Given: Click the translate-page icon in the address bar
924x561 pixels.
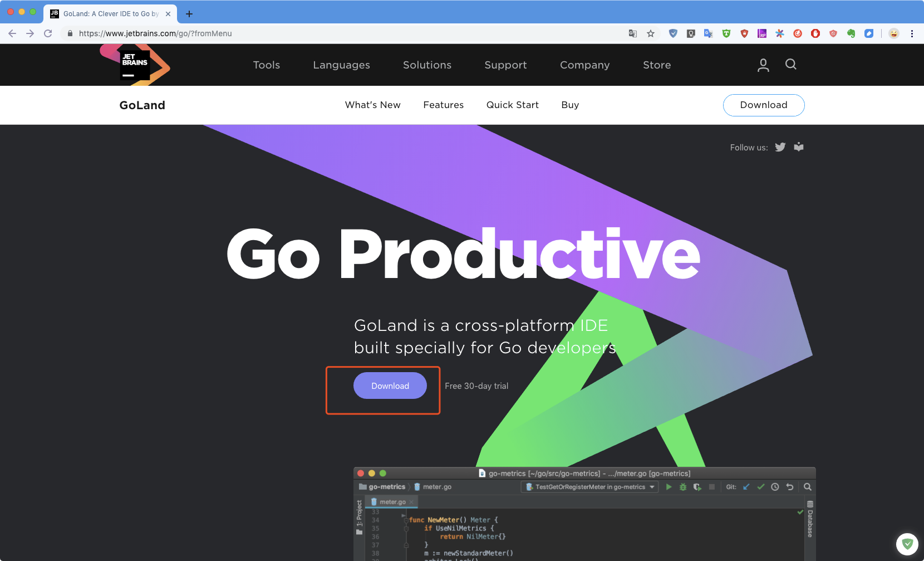Looking at the screenshot, I should pos(633,33).
